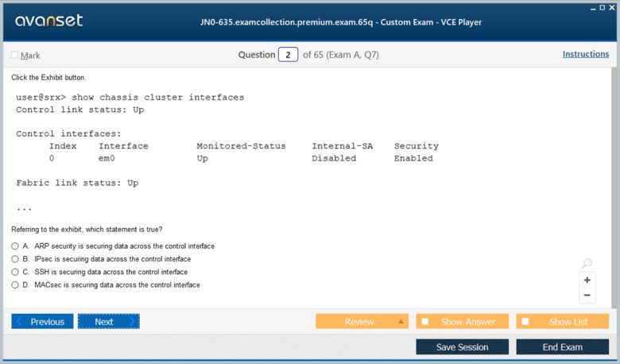The height and width of the screenshot is (364, 620).
Task: Click the magnifier search icon
Action: tap(587, 264)
